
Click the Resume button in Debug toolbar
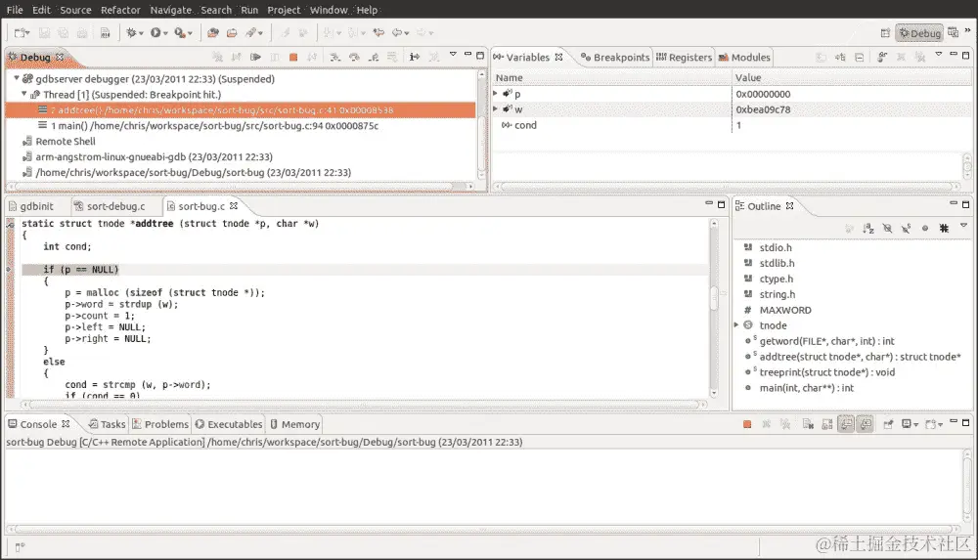click(255, 57)
